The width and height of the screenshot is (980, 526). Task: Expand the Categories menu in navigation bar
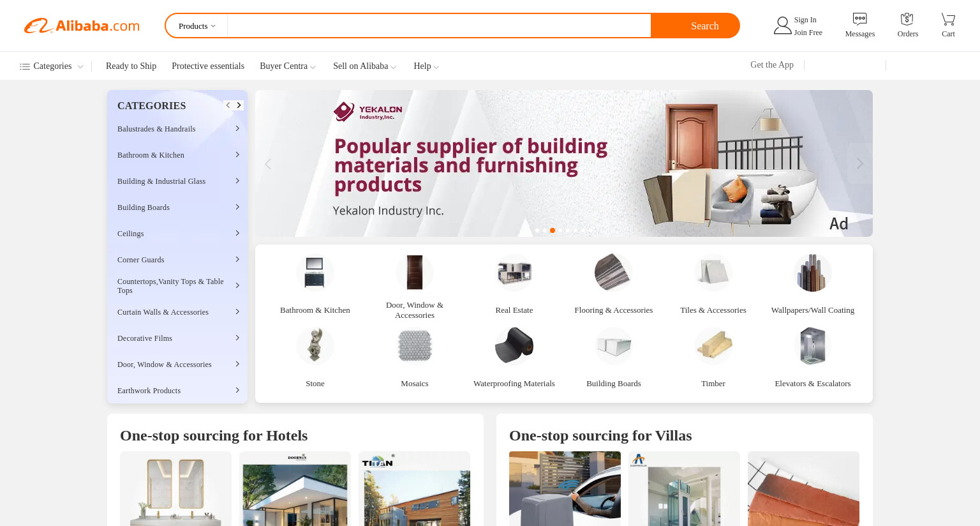tap(52, 66)
